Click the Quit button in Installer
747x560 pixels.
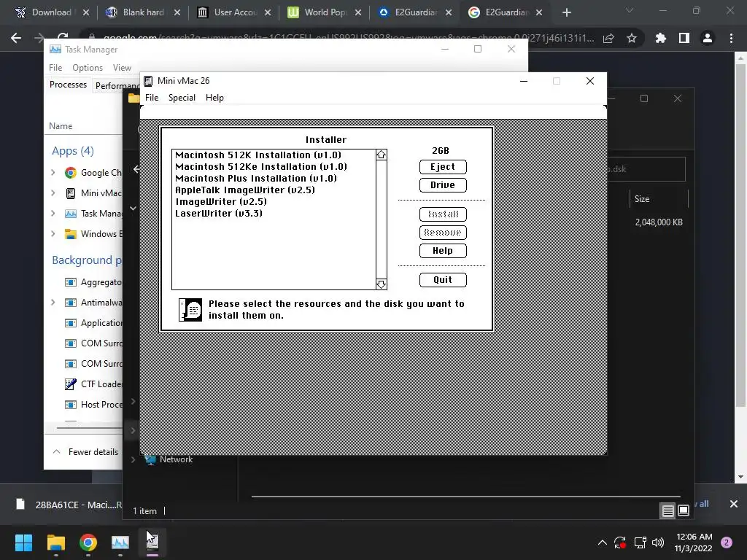click(443, 279)
